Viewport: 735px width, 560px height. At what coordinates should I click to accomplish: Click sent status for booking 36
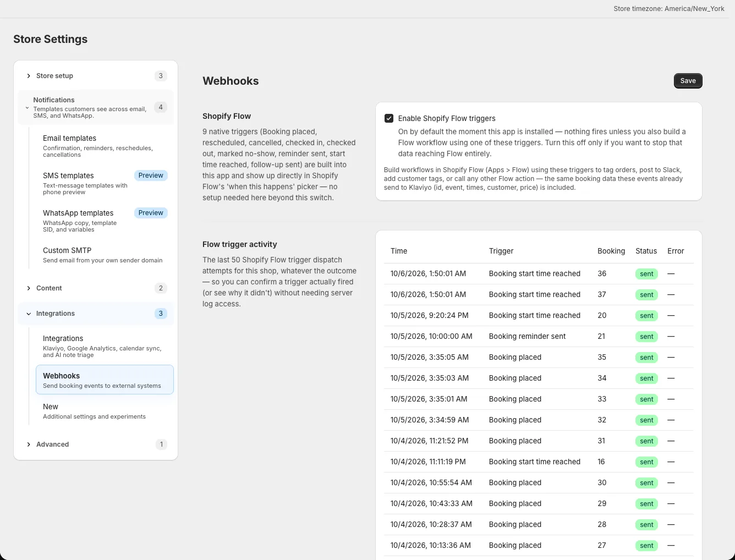coord(646,274)
